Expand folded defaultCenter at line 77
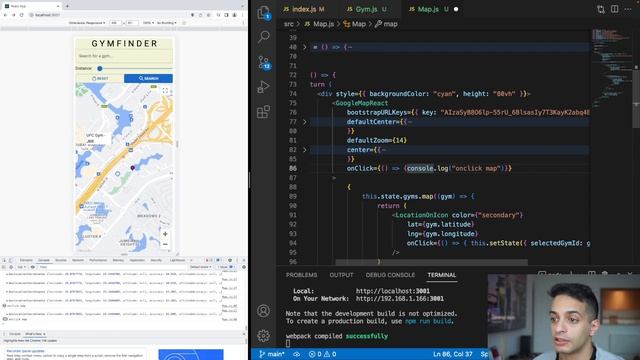The width and height of the screenshot is (640, 360). click(x=304, y=122)
